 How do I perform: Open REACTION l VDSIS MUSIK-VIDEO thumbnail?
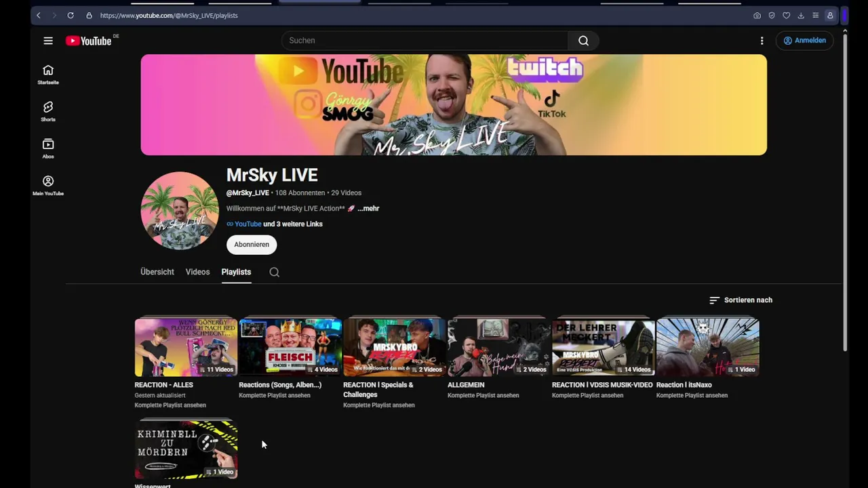(x=604, y=347)
